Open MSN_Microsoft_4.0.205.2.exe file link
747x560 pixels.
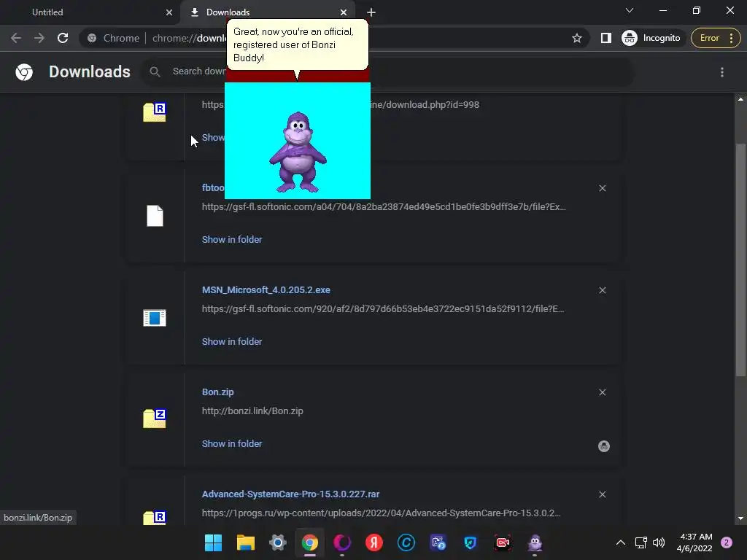click(266, 290)
